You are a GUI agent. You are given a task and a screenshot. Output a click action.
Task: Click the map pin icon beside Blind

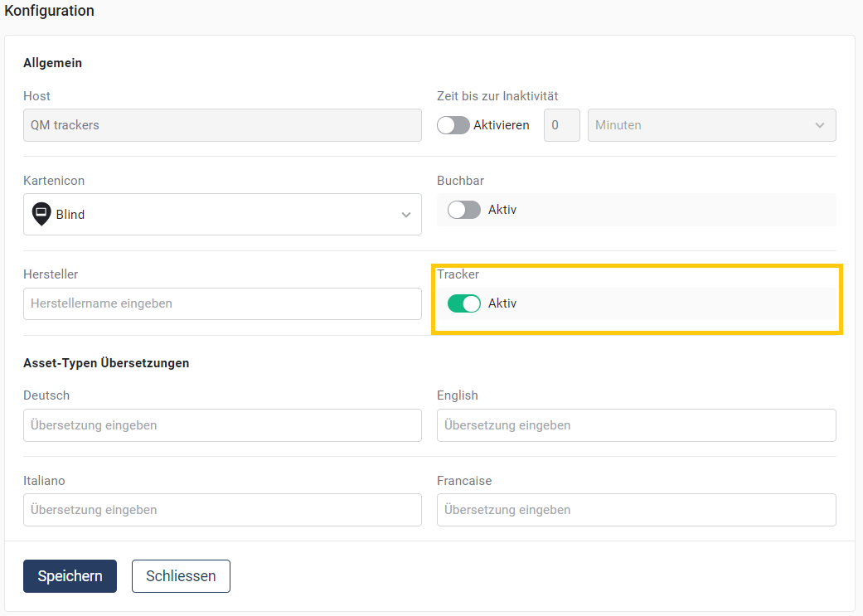(x=41, y=214)
